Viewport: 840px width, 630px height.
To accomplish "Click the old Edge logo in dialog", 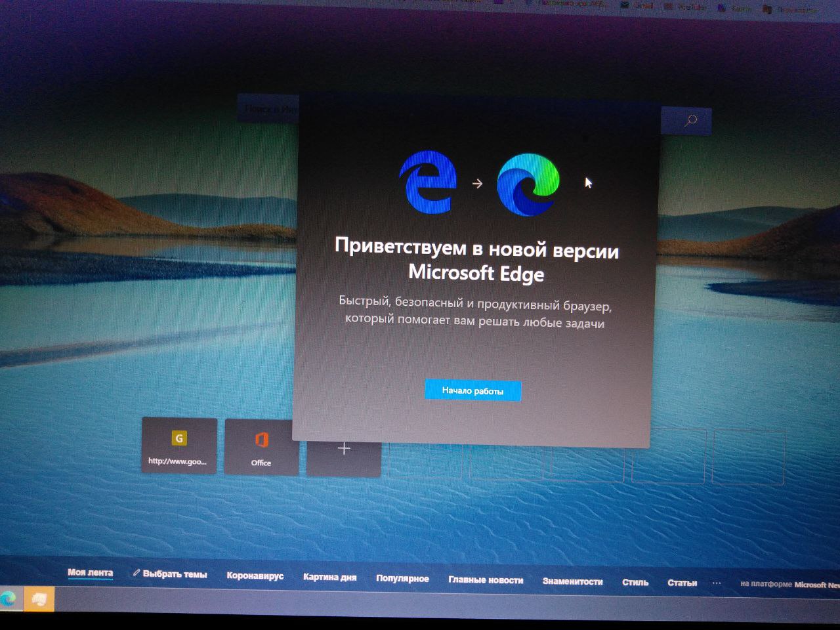I will (x=428, y=181).
